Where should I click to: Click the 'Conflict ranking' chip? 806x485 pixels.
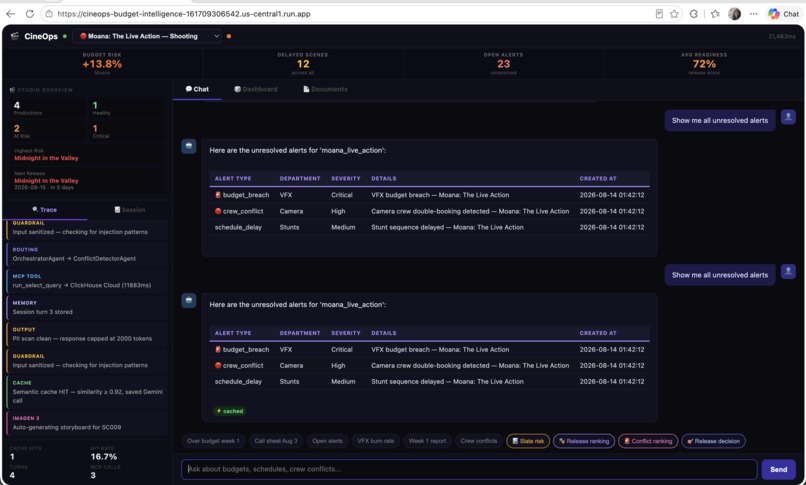648,441
